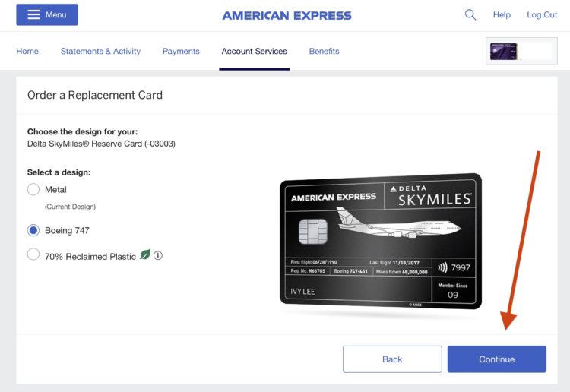
Task: Open the Menu dropdown
Action: point(47,14)
